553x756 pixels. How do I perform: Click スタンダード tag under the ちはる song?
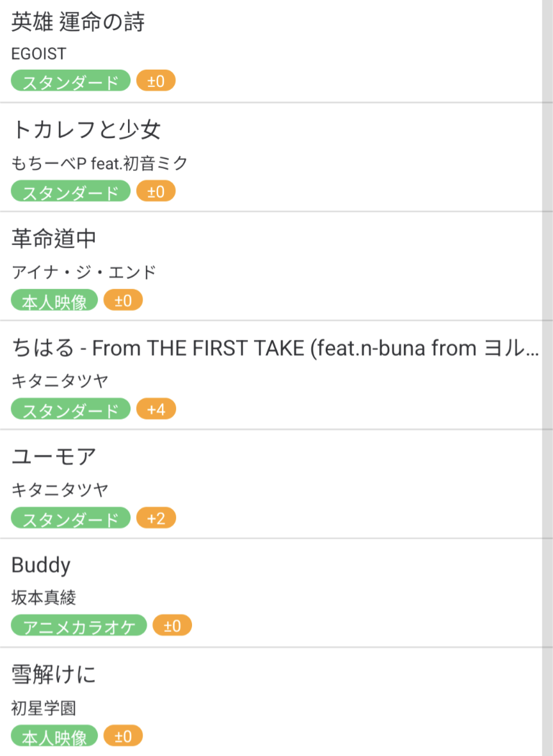click(x=70, y=409)
